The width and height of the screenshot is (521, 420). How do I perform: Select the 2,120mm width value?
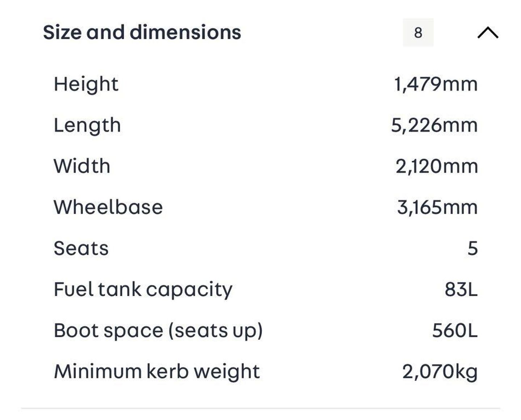click(x=436, y=166)
